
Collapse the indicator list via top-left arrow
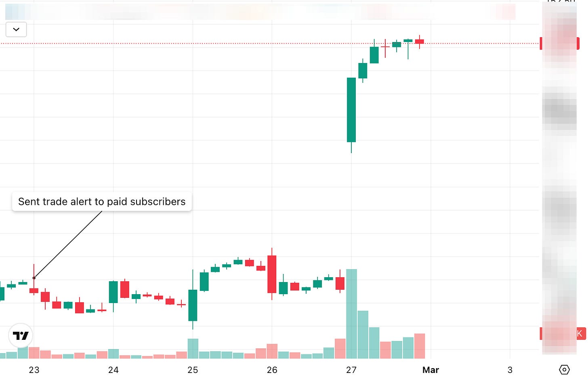pyautogui.click(x=16, y=29)
